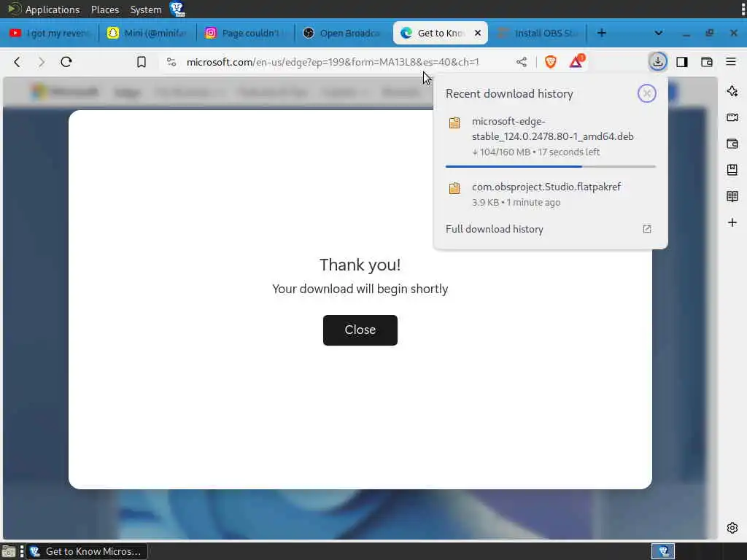Viewport: 747px width, 560px height.
Task: Close the Recent download history popup
Action: pos(647,93)
